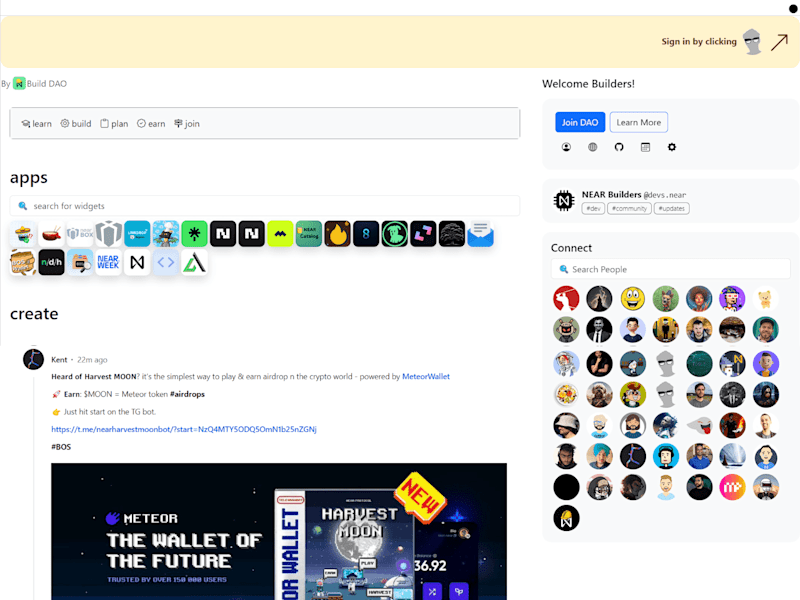Click the GitHub icon in welcome panel

click(x=619, y=147)
